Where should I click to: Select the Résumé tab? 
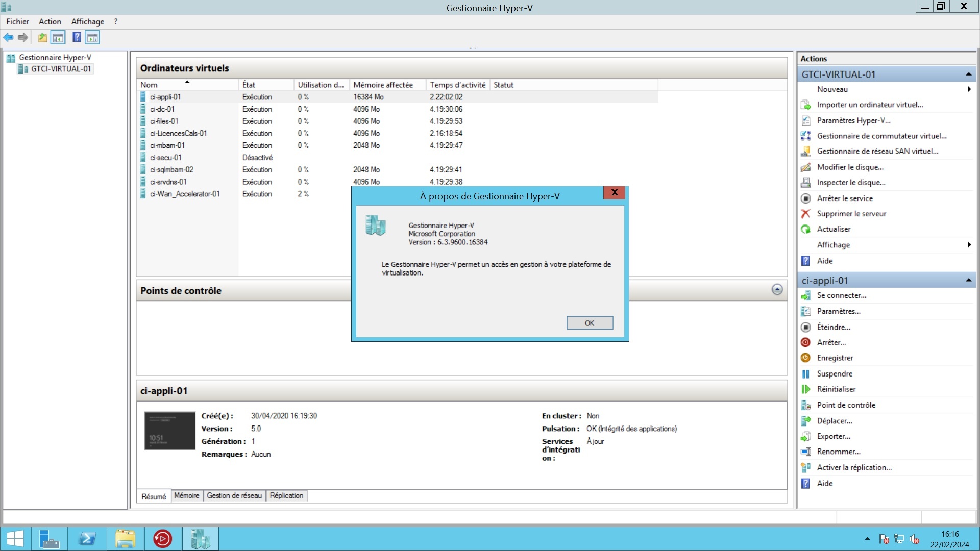pos(154,496)
